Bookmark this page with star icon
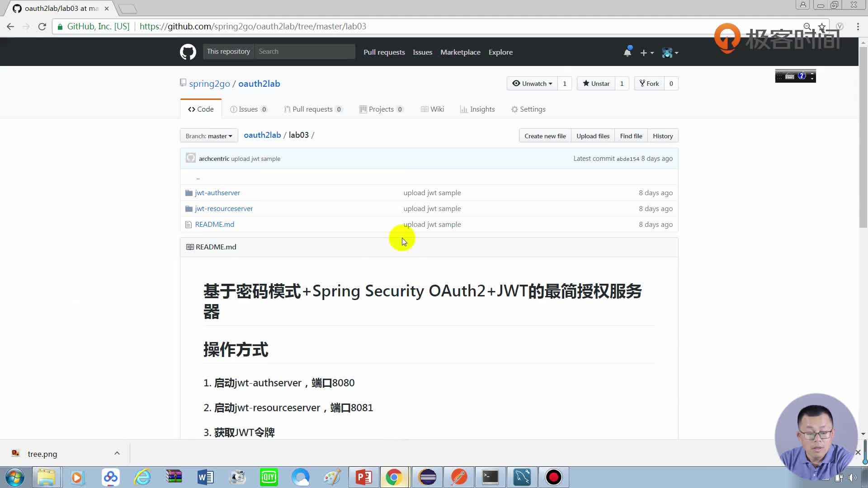The height and width of the screenshot is (488, 868). tap(822, 27)
